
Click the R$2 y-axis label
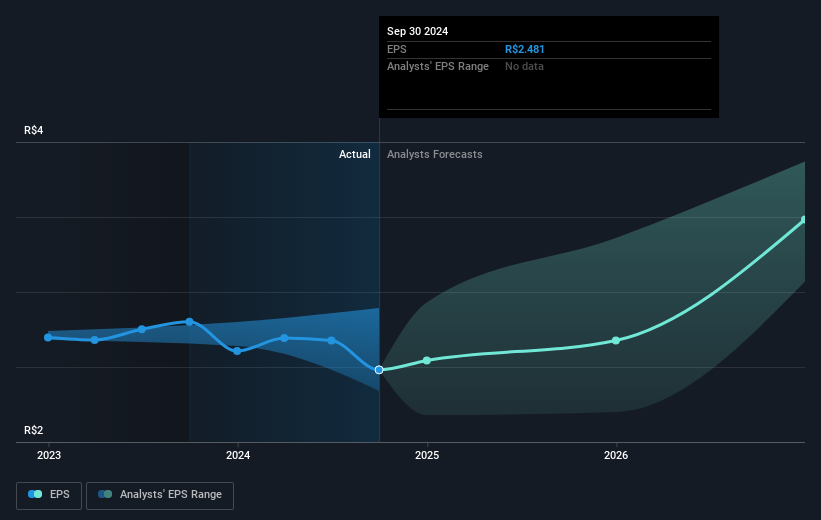(34, 430)
